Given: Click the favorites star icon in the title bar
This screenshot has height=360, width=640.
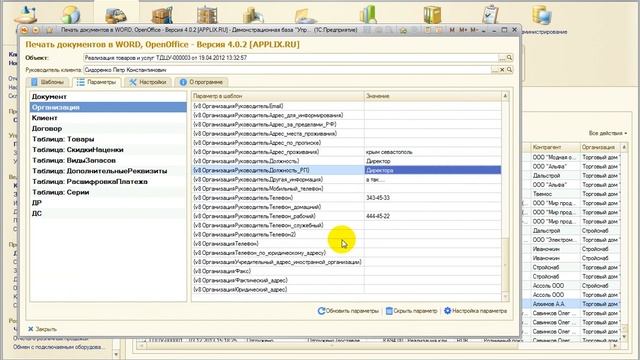Looking at the screenshot, I should (49, 30).
